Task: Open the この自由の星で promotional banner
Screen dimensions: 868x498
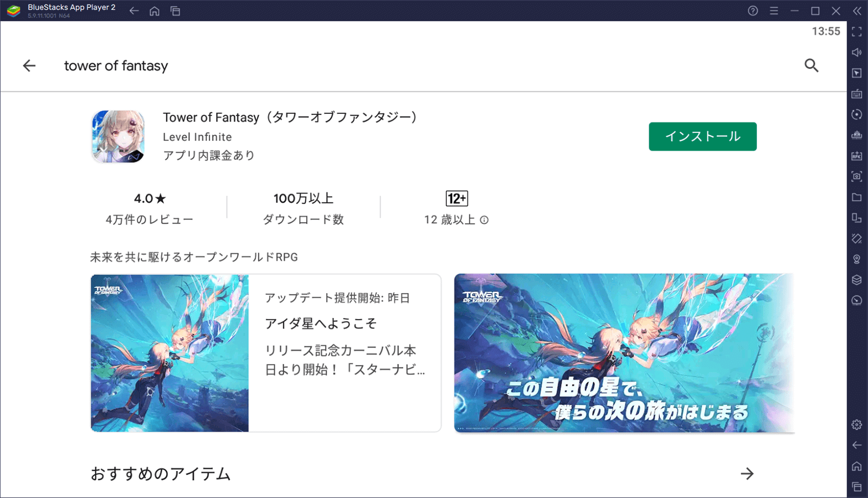Action: pos(625,353)
